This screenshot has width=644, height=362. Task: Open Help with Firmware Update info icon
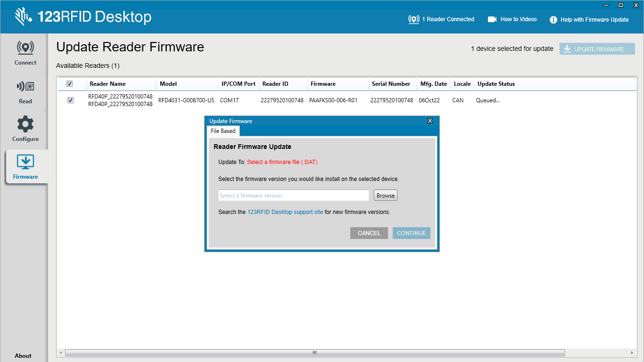(x=553, y=20)
